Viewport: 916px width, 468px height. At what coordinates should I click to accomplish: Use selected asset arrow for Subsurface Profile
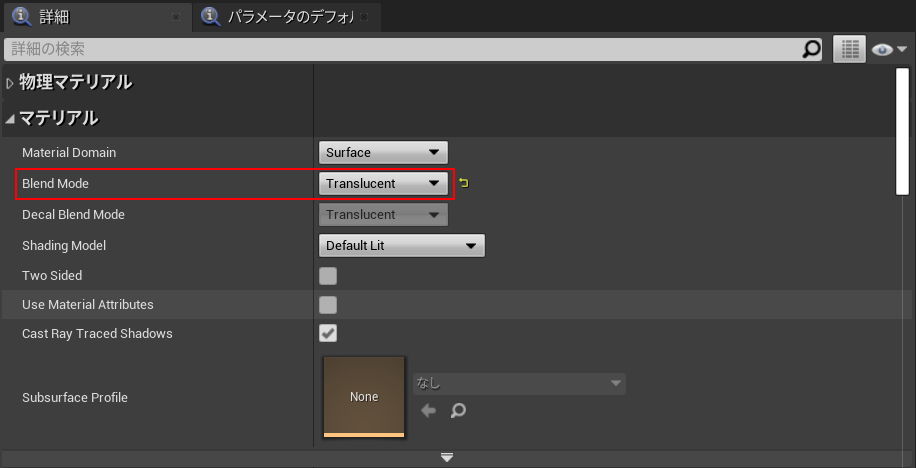[x=428, y=411]
